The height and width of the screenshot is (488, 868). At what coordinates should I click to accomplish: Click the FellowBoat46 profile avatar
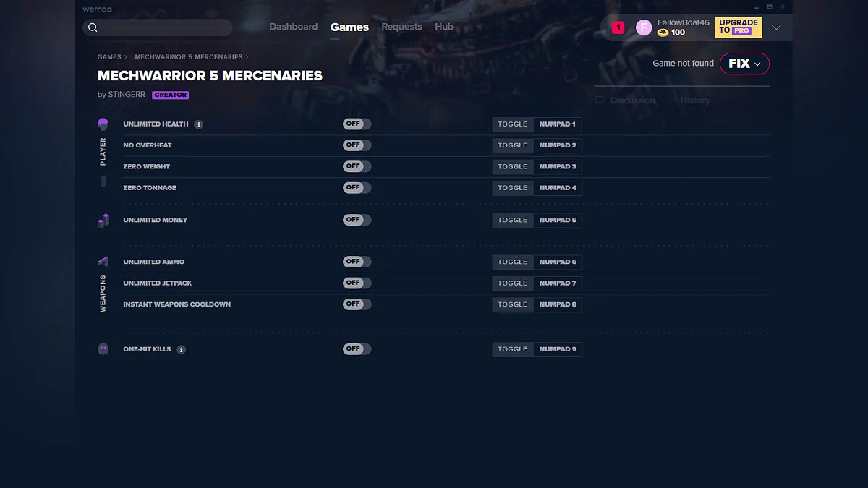point(644,27)
